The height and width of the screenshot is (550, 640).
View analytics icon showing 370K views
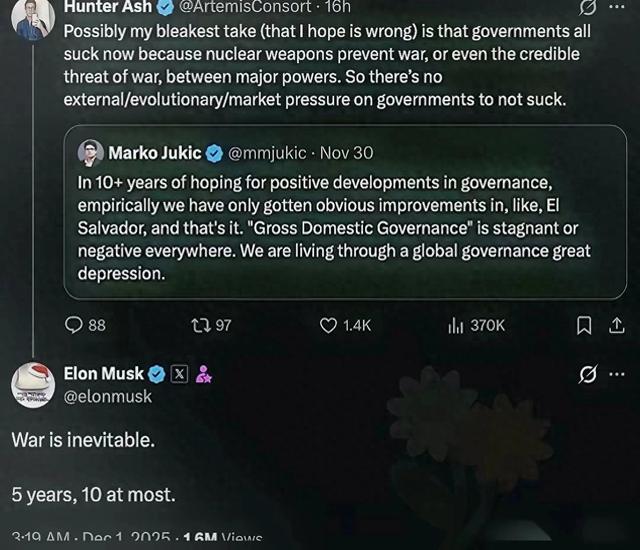[455, 325]
